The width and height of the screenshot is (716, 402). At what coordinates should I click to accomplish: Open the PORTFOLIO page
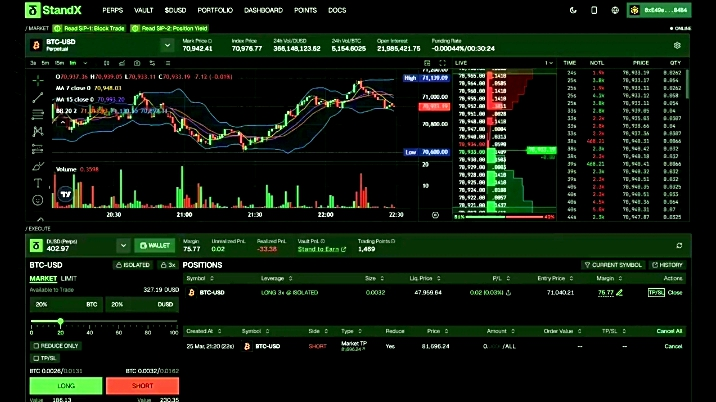pyautogui.click(x=215, y=10)
